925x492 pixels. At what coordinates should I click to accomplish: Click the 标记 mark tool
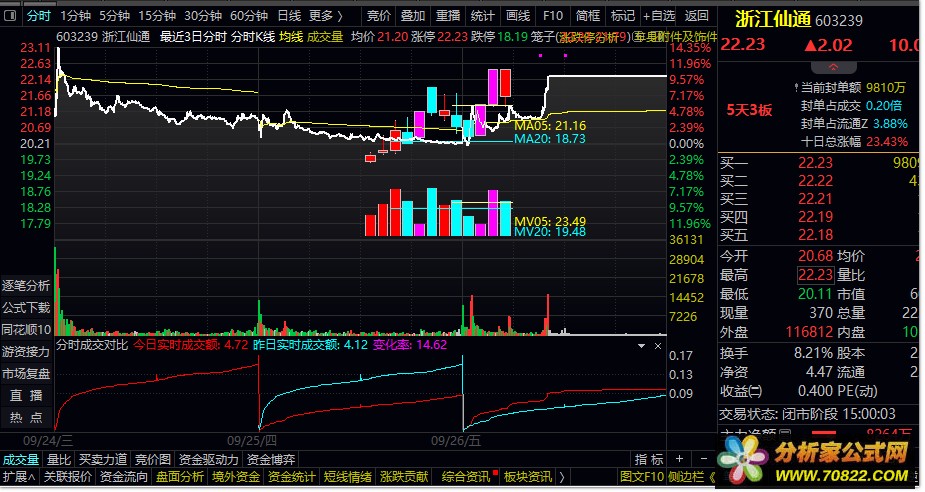(x=623, y=16)
